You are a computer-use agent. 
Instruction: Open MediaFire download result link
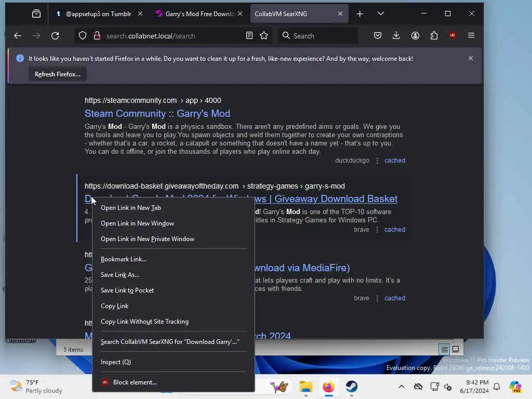[302, 268]
